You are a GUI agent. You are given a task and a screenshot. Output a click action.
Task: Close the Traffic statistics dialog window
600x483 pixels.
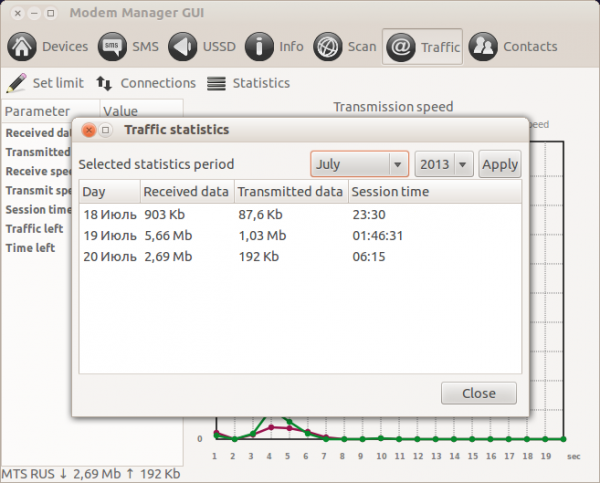click(87, 130)
